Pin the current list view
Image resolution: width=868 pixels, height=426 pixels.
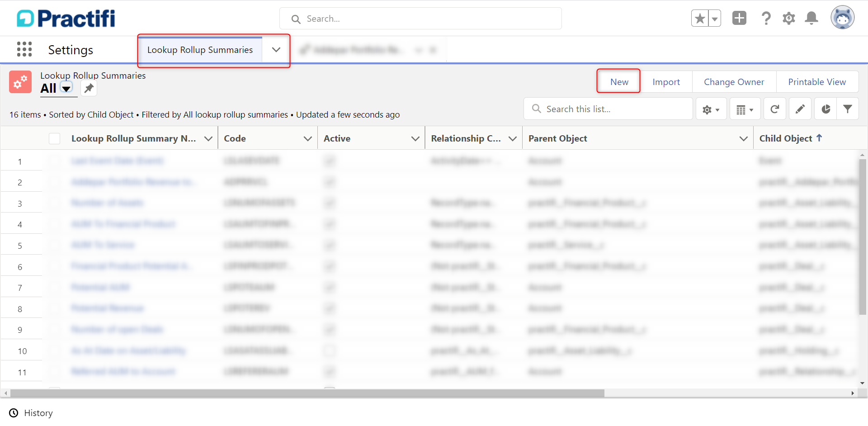(89, 88)
